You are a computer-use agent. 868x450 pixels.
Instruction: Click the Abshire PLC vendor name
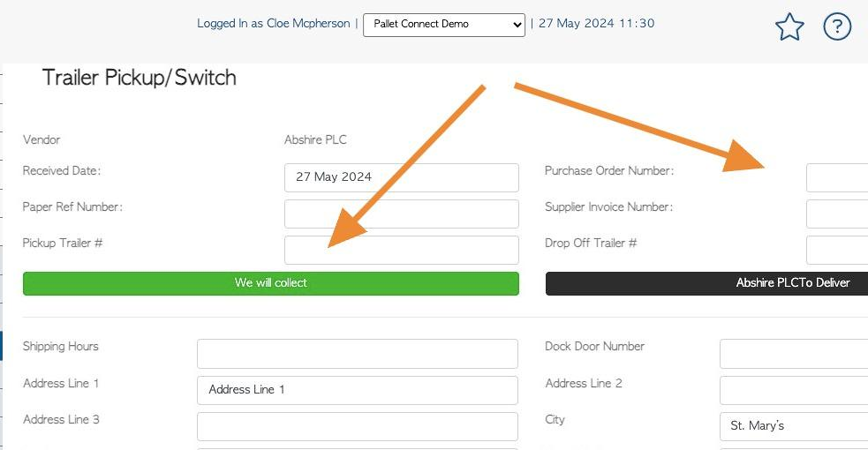[315, 140]
